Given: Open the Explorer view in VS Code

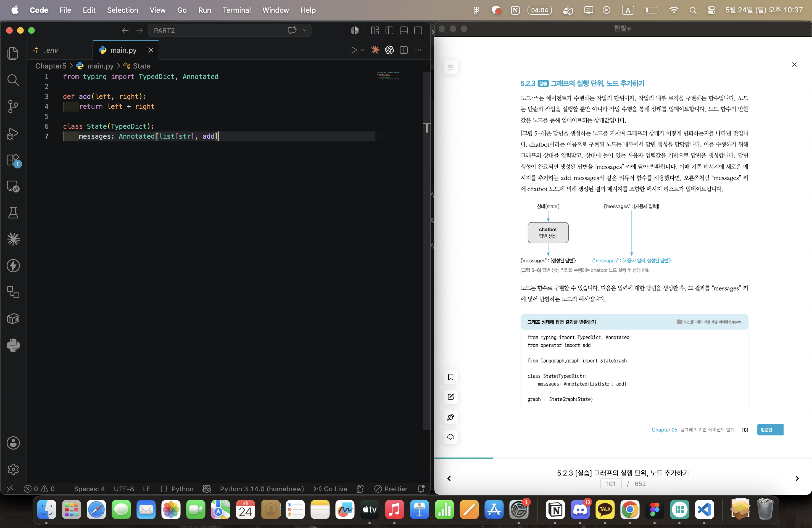Looking at the screenshot, I should pos(13,53).
